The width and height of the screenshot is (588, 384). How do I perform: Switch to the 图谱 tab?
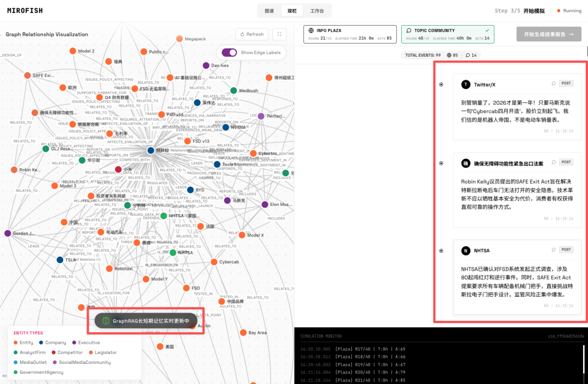269,11
